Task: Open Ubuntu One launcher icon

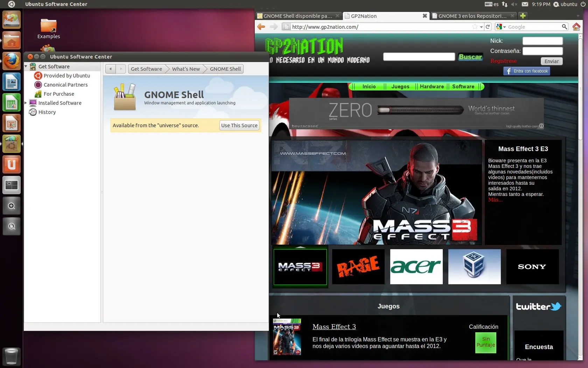Action: 12,164
